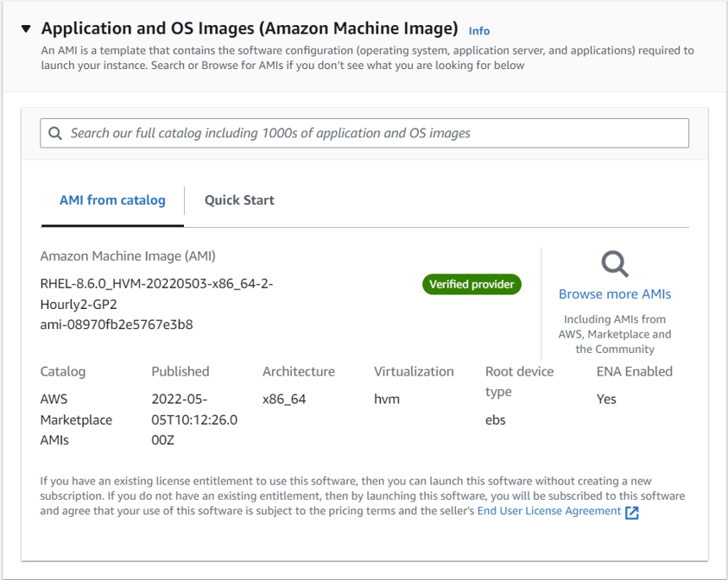Click the external link icon after License Agreement
This screenshot has height=580, width=728.
pyautogui.click(x=632, y=513)
